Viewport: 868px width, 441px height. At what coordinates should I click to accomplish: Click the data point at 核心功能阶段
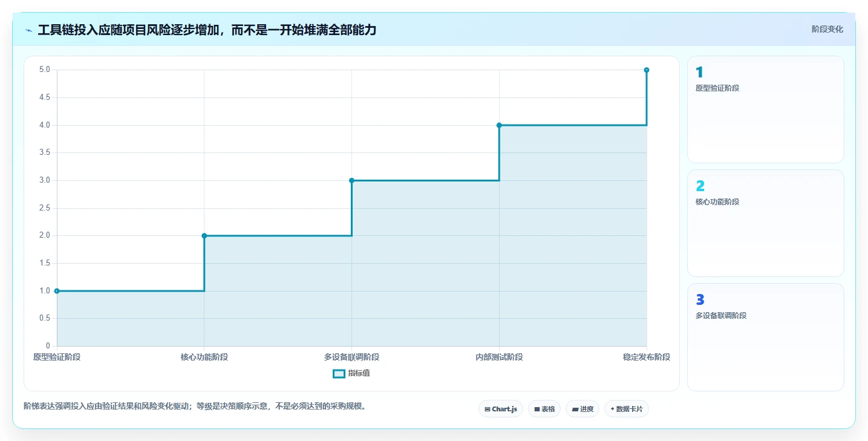pyautogui.click(x=204, y=235)
